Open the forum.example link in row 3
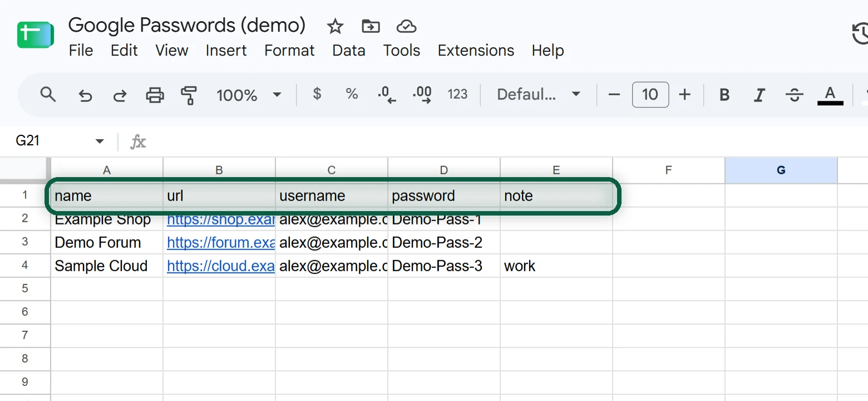 click(x=221, y=243)
